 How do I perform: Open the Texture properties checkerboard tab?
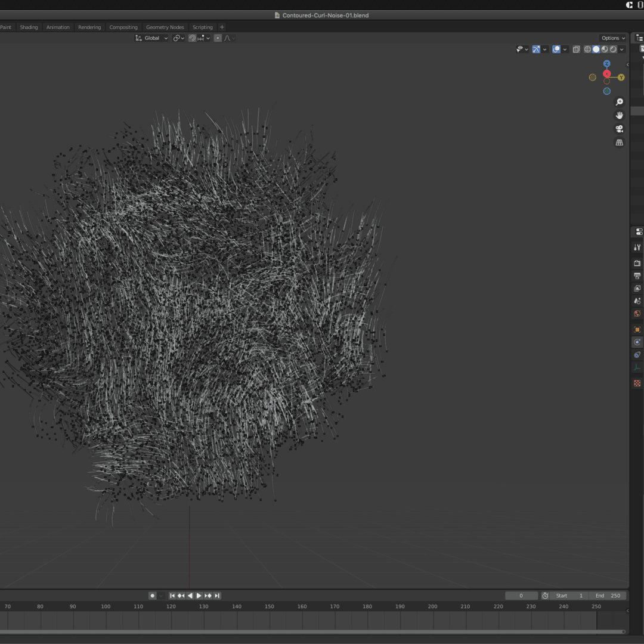[x=637, y=383]
